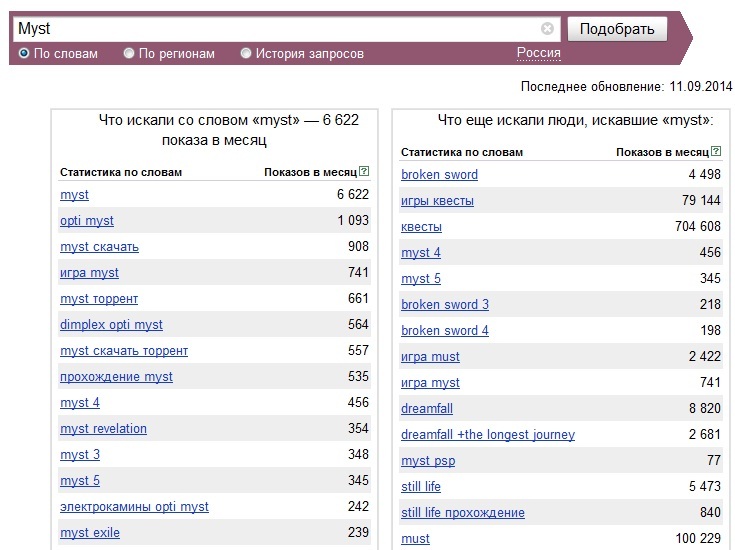Open the 'myst скачать' keyword link

point(99,247)
